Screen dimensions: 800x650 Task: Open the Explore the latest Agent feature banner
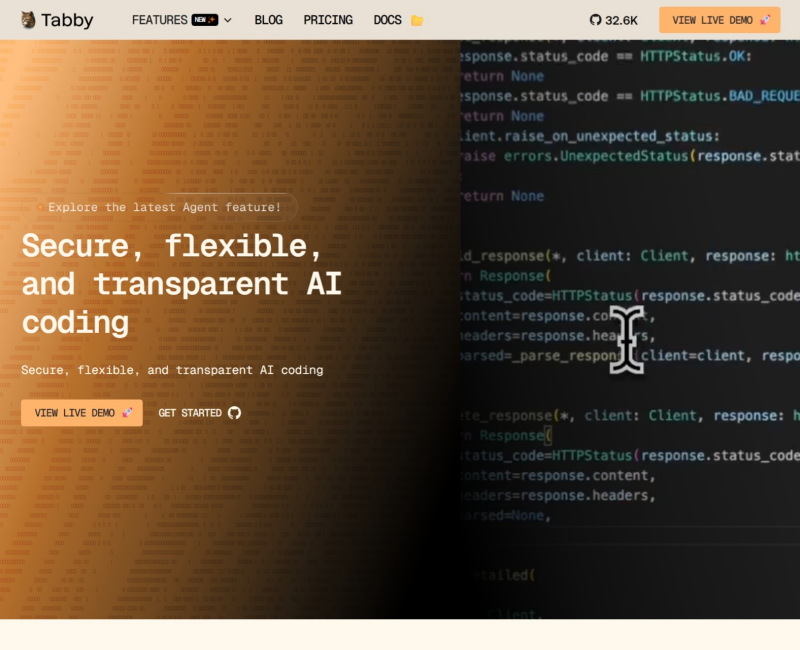coord(164,207)
